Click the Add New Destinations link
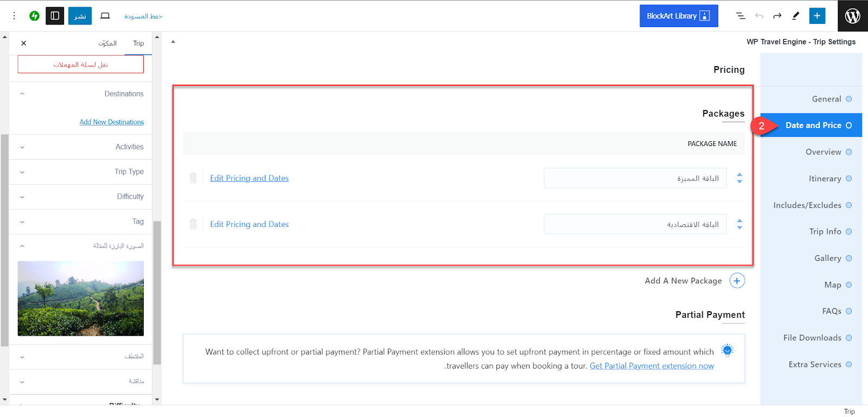Image resolution: width=868 pixels, height=417 pixels. (112, 122)
